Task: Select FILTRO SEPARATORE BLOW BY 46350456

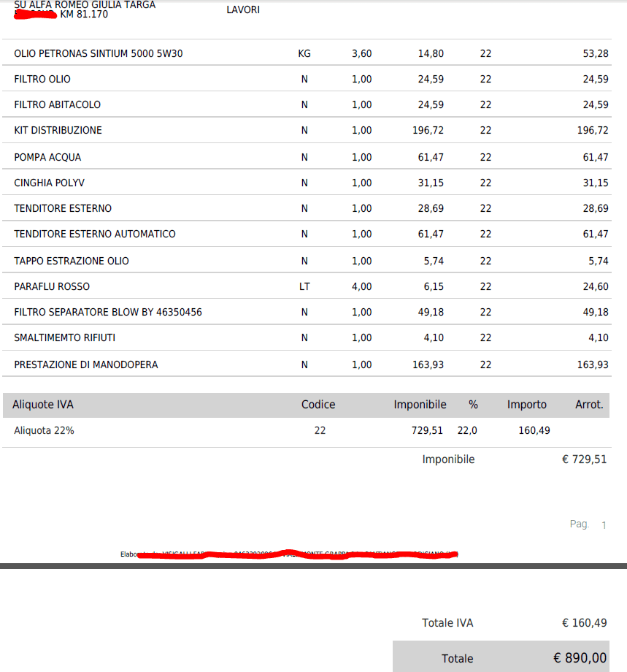Action: 108,312
